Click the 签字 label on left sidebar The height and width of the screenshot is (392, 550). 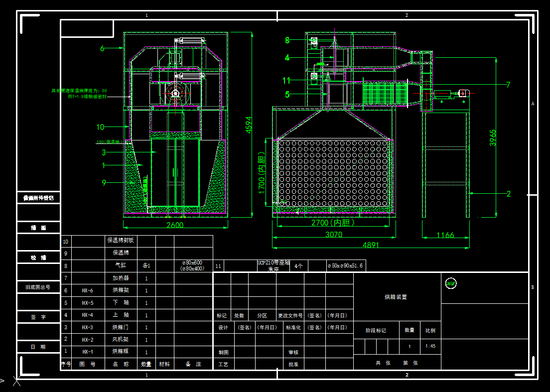(x=37, y=317)
